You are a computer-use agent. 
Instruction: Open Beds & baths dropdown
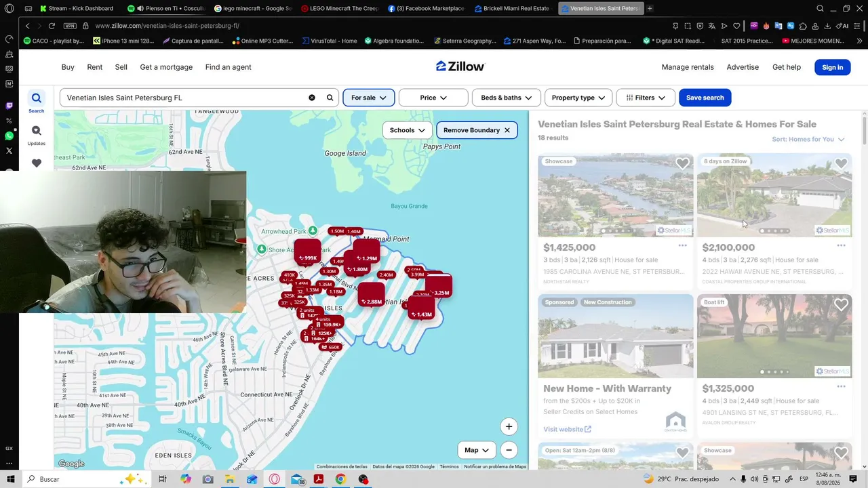[x=507, y=98]
